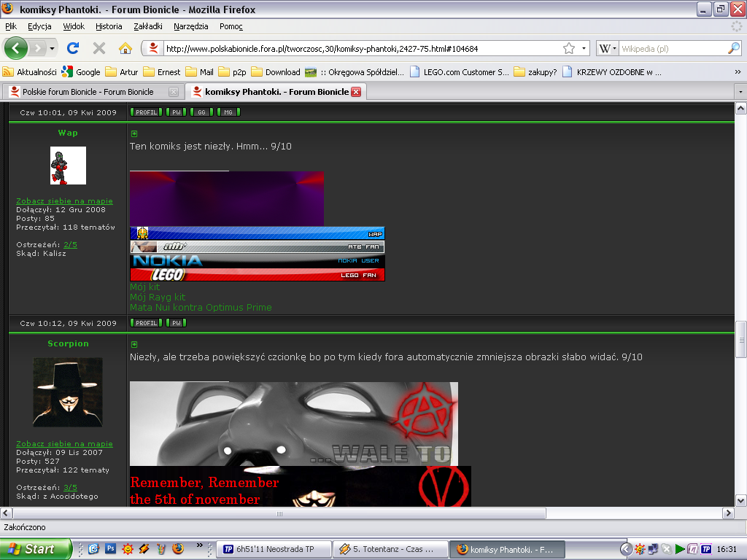Image resolution: width=747 pixels, height=560 pixels.
Task: Open the Windows Start button
Action: (x=36, y=549)
